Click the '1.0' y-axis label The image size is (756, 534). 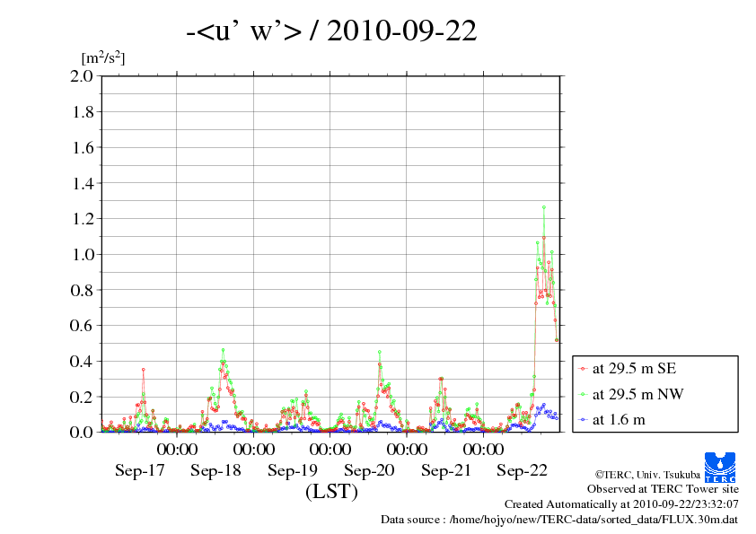coord(82,255)
